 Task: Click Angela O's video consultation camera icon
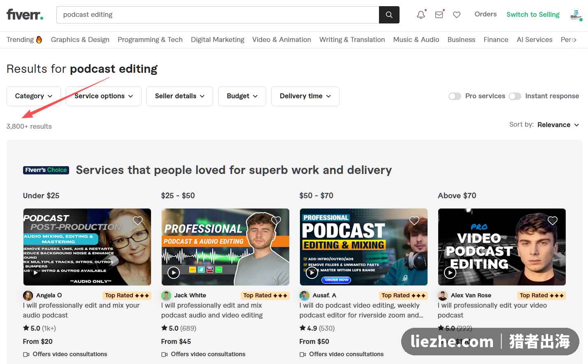pos(26,354)
